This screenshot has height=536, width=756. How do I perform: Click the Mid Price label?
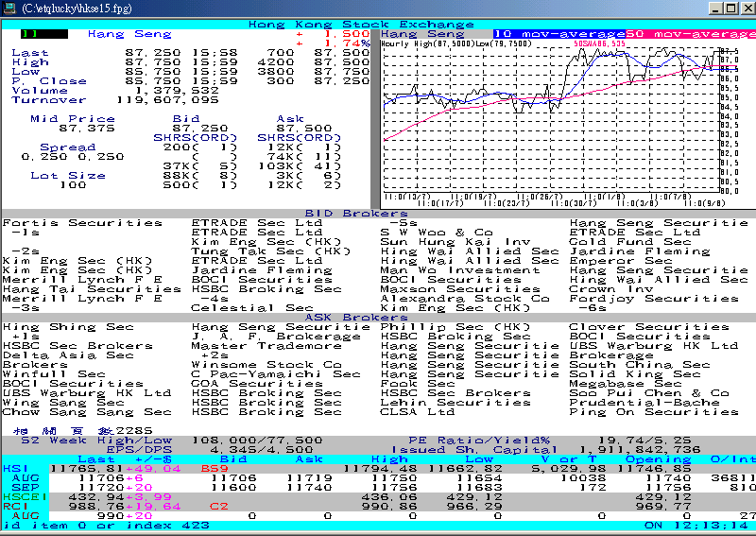coord(73,119)
